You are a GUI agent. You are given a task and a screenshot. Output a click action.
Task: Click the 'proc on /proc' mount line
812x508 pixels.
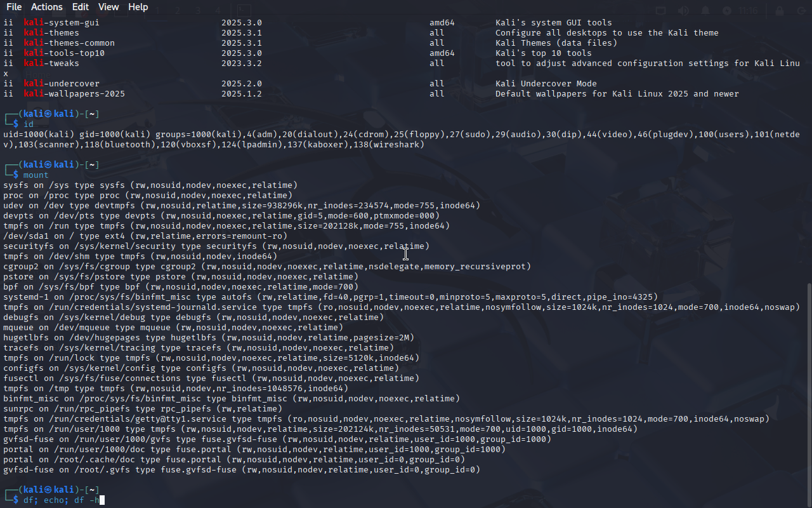coord(148,196)
